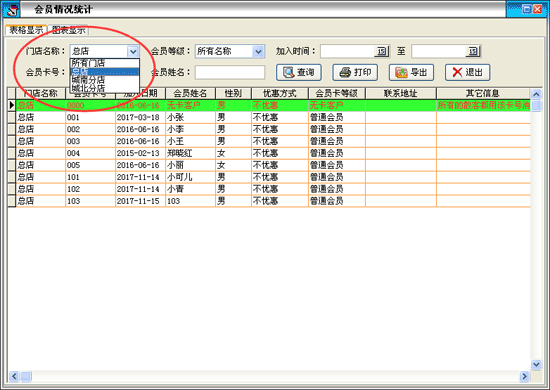Click the 退出 exit button
The image size is (550, 390).
tap(468, 72)
